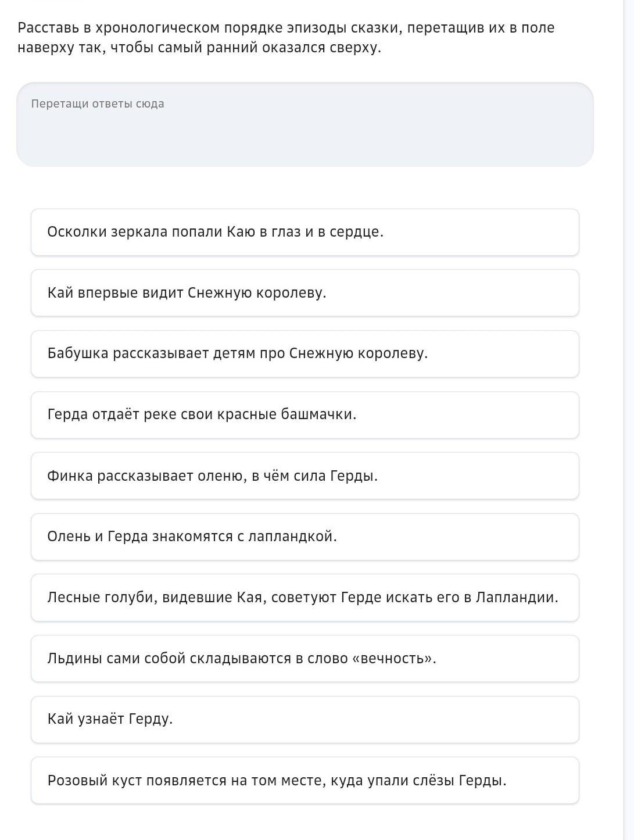Click the vertical scrollbar track on right
Screen dimensions: 634x840
(628, 407)
